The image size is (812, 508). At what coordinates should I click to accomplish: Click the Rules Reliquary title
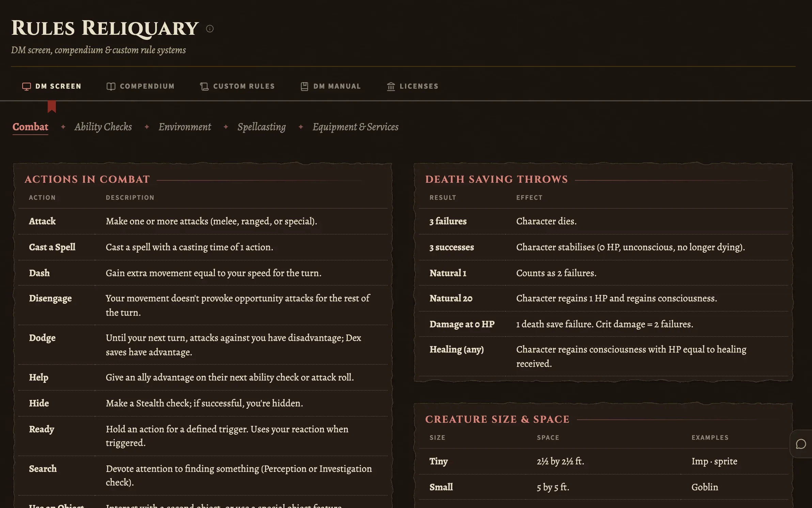(105, 28)
